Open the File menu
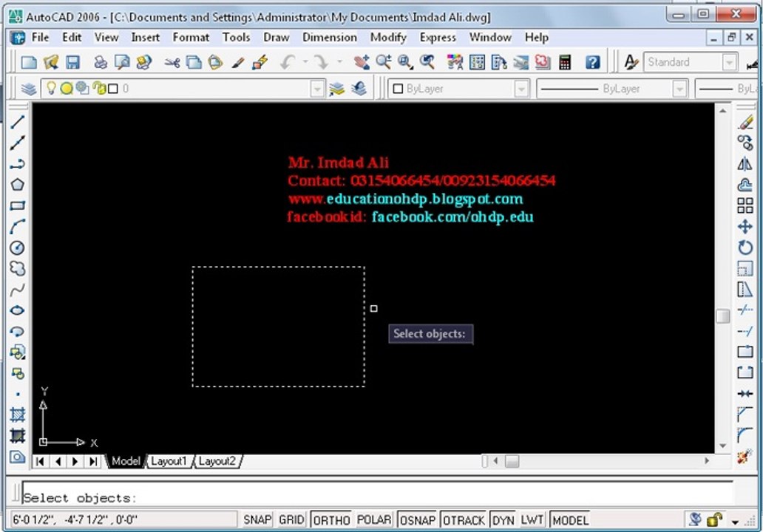This screenshot has width=763, height=532. point(40,38)
